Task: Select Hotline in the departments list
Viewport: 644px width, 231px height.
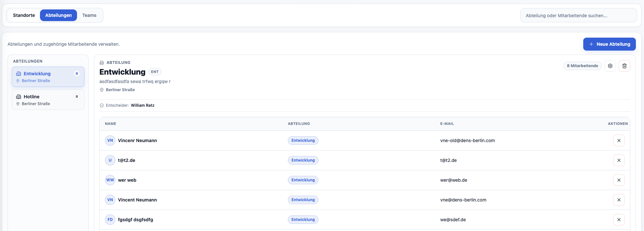Action: coord(48,100)
